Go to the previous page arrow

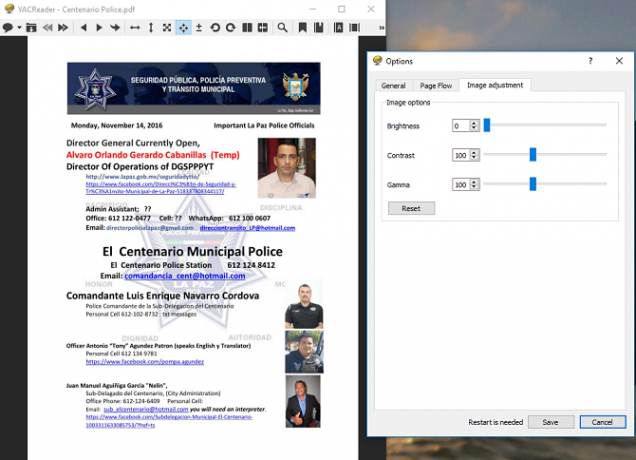[84, 28]
